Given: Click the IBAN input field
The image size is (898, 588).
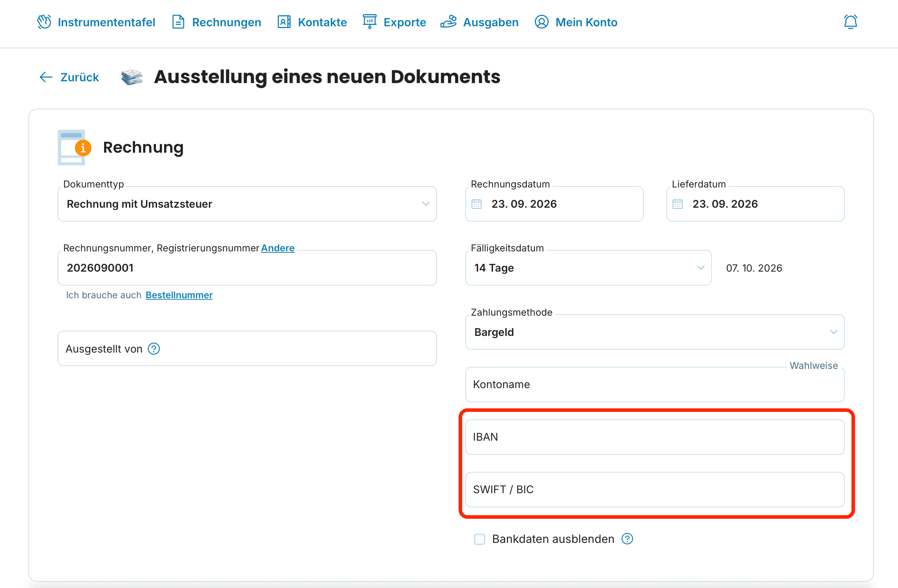Looking at the screenshot, I should 655,437.
